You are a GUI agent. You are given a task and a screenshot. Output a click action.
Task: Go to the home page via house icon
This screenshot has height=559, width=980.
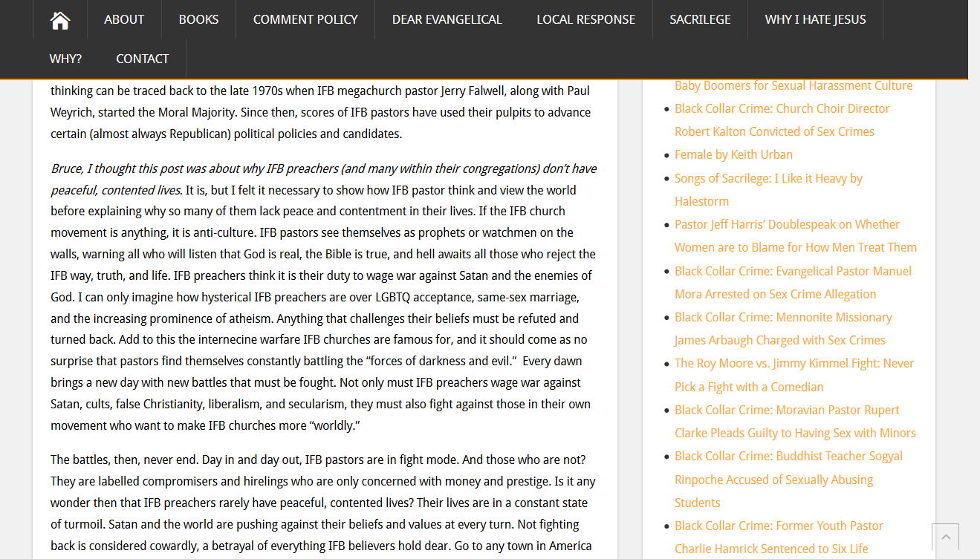(60, 20)
